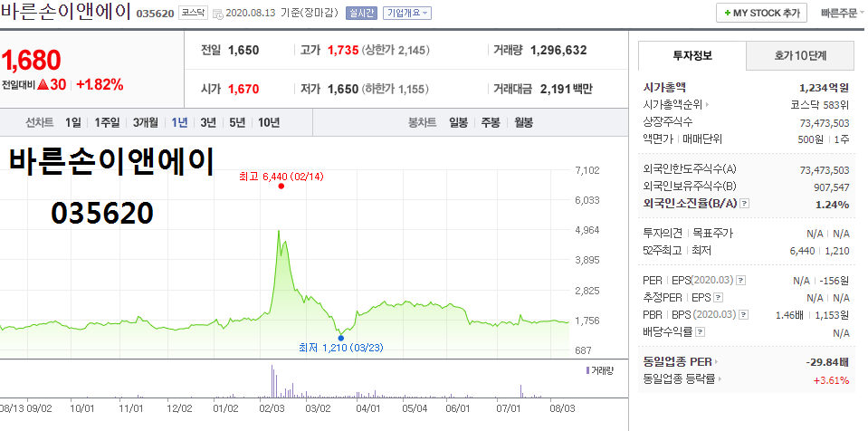
Task: Switch to 투자정보 tab
Action: pyautogui.click(x=692, y=55)
